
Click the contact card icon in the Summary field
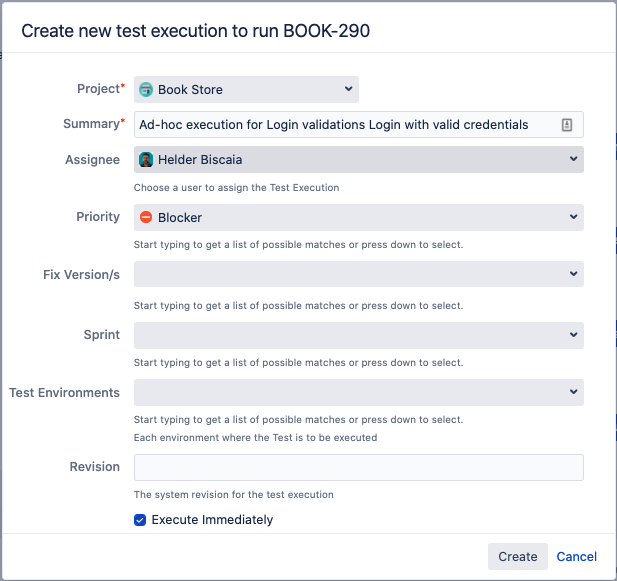(567, 125)
